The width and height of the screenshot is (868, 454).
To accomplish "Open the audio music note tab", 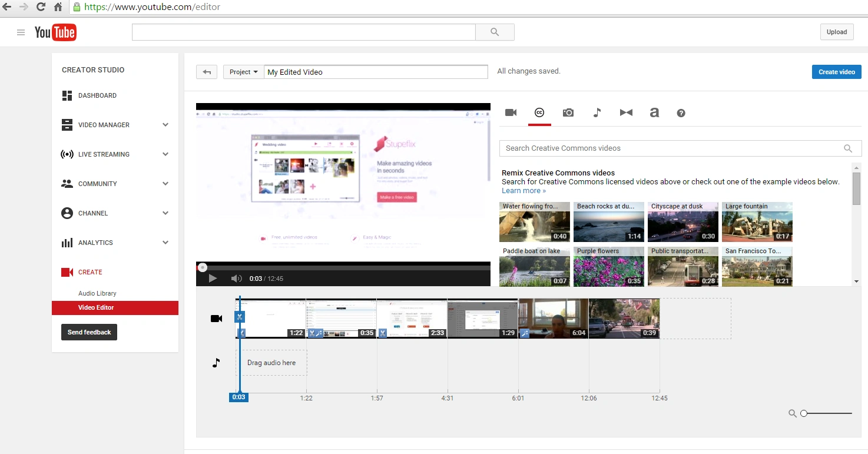I will [x=597, y=112].
